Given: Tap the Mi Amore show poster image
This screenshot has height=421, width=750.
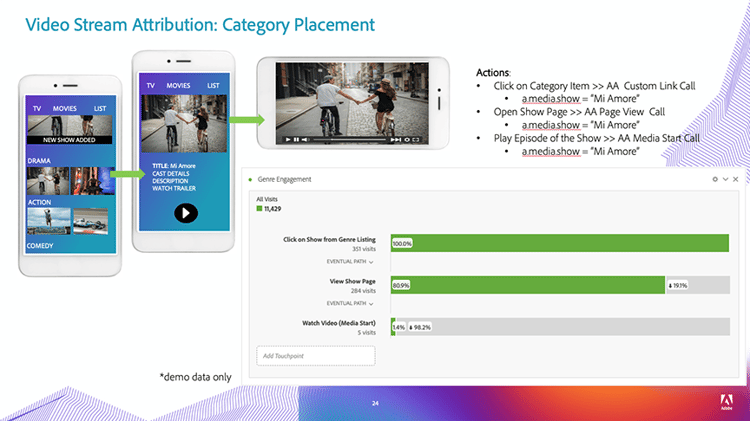Looking at the screenshot, I should [x=184, y=123].
